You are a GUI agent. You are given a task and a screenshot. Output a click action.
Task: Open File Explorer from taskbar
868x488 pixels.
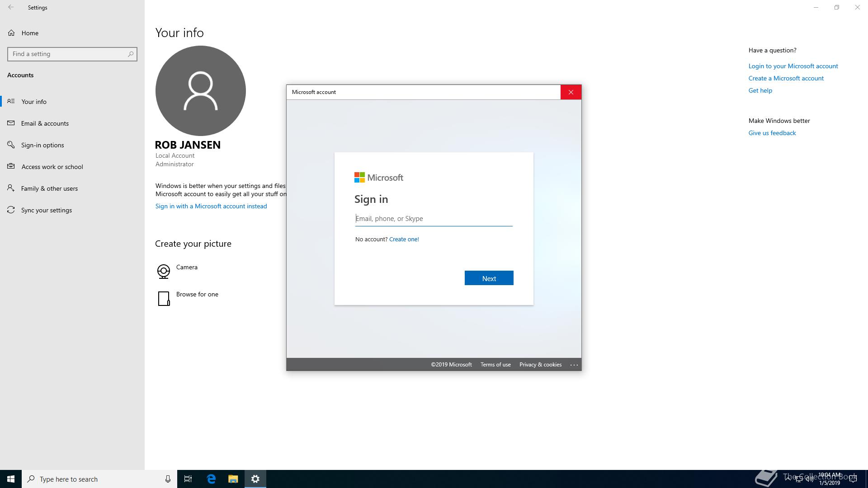coord(233,479)
